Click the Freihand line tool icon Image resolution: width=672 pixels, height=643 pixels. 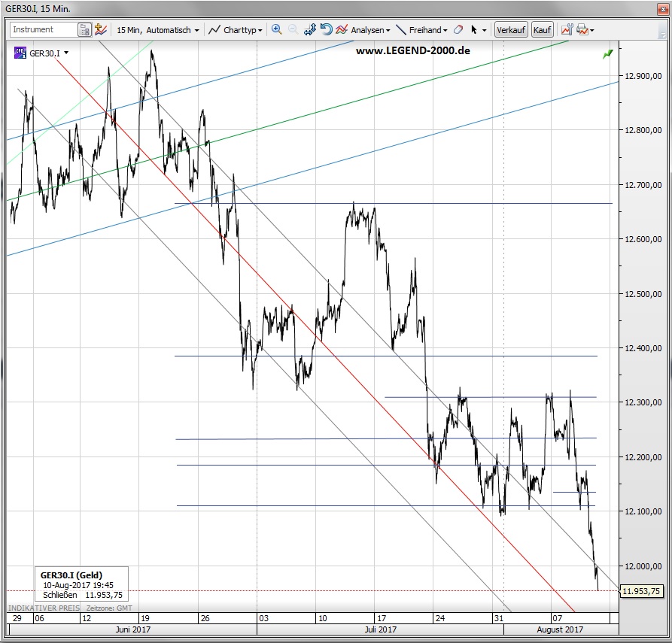(401, 29)
